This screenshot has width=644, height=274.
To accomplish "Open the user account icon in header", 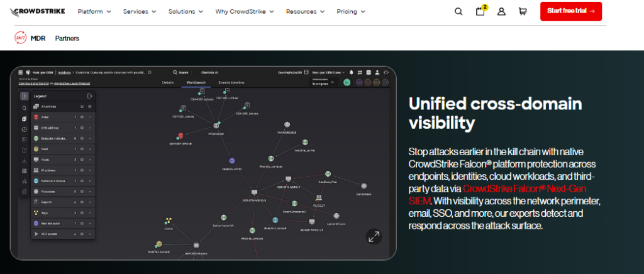I will [501, 11].
